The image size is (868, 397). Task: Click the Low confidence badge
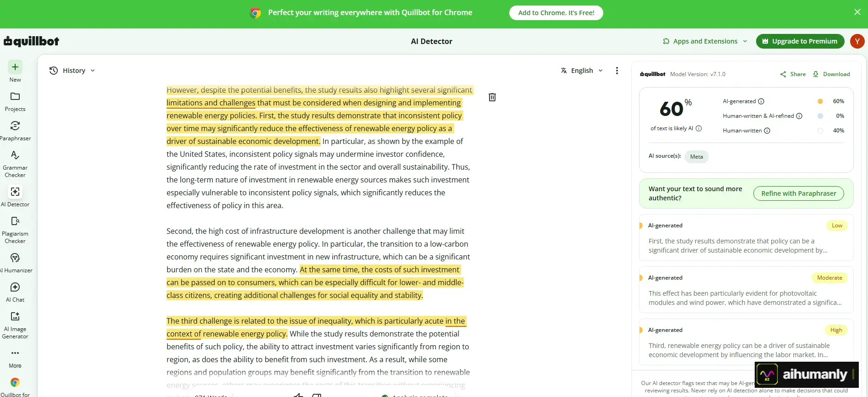coord(837,226)
